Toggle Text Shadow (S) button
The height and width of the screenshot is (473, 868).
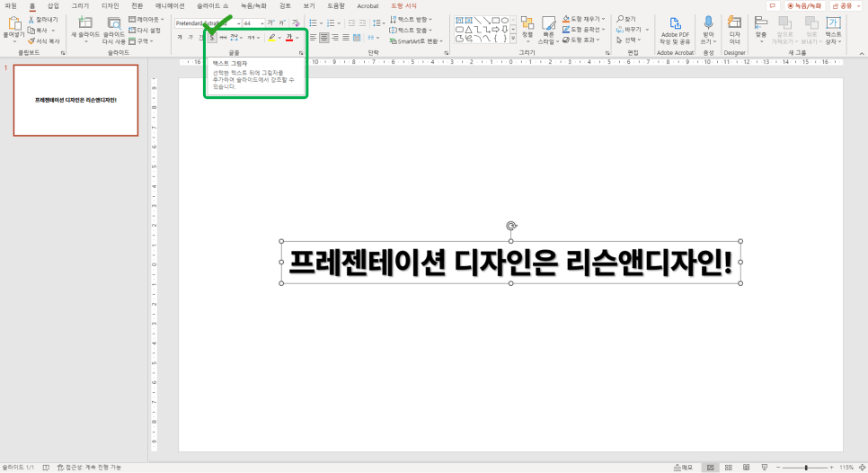click(x=212, y=38)
